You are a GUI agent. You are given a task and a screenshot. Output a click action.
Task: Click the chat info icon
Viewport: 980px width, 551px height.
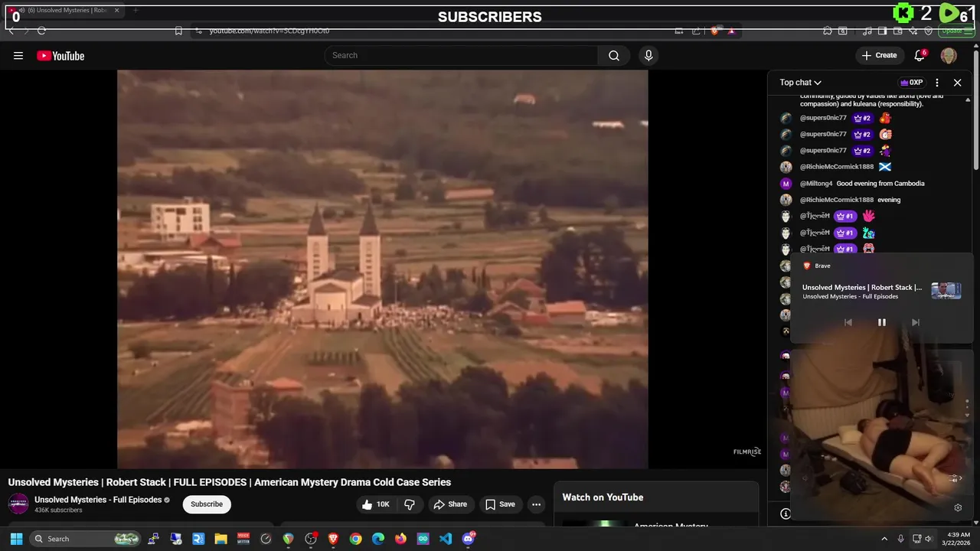point(785,514)
